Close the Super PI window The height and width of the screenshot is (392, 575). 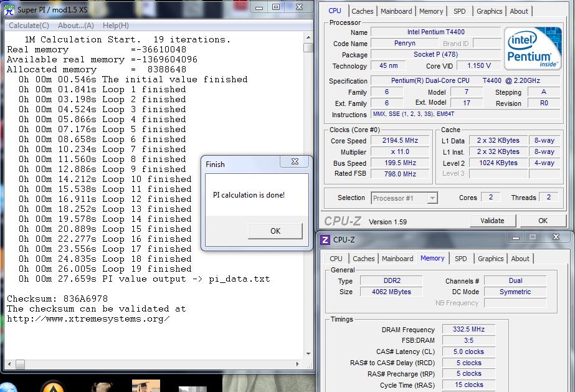click(299, 7)
